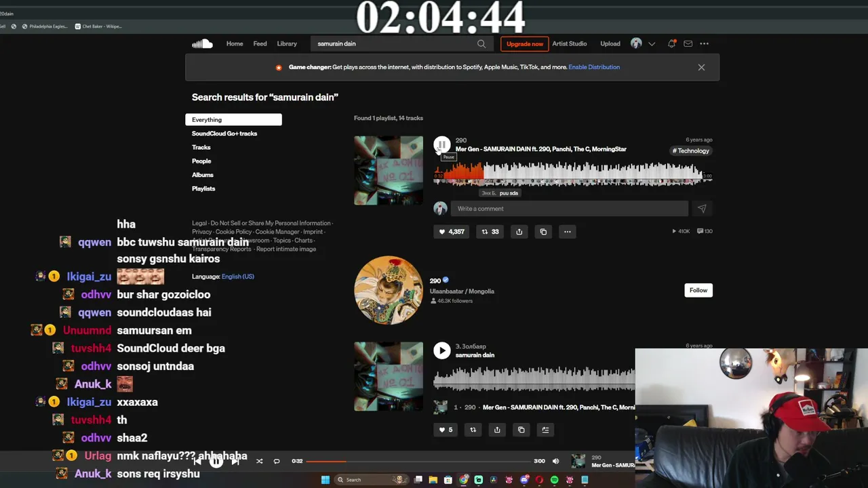Pause the Mer Gen SAMURAIN DAIN track

tap(441, 144)
